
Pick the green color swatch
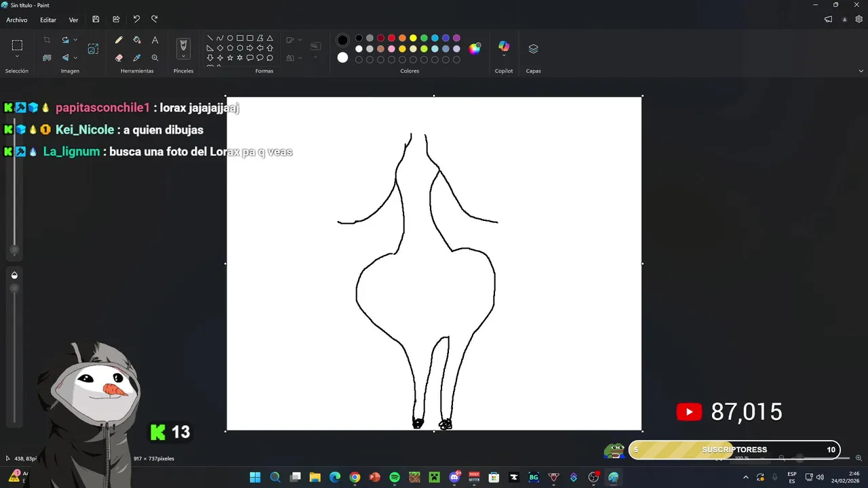pyautogui.click(x=424, y=38)
